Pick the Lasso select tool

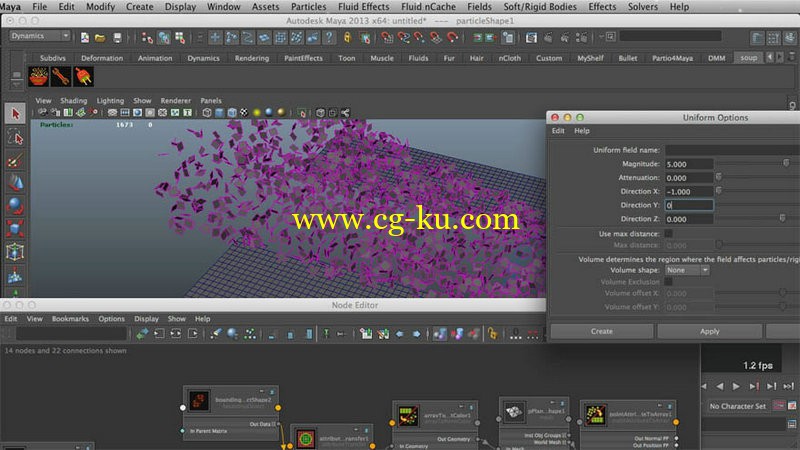coord(15,137)
